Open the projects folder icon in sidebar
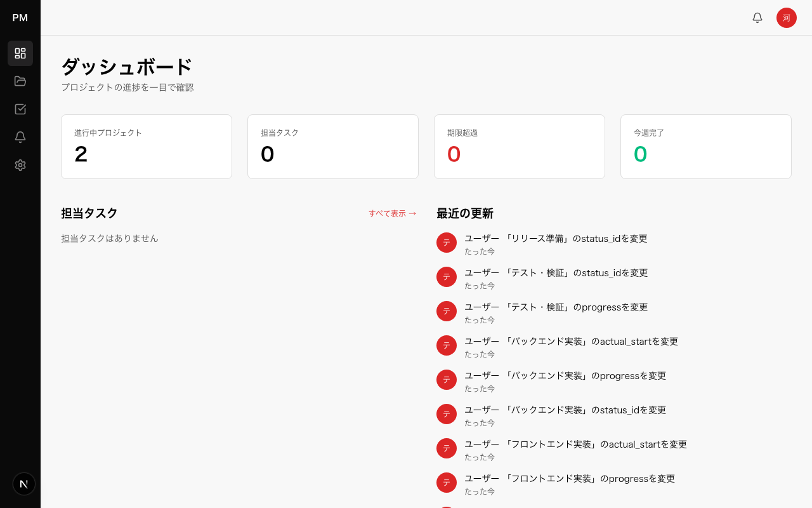 tap(20, 81)
